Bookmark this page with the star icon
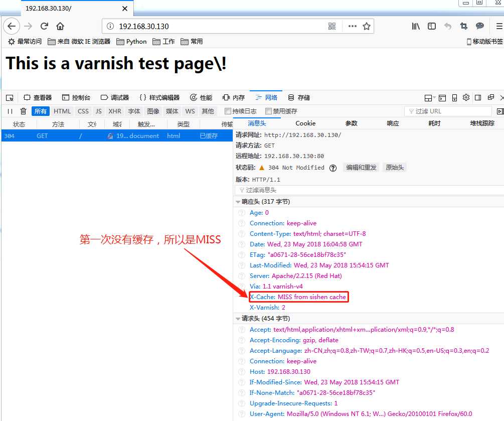Image resolution: width=504 pixels, height=421 pixels. click(367, 26)
